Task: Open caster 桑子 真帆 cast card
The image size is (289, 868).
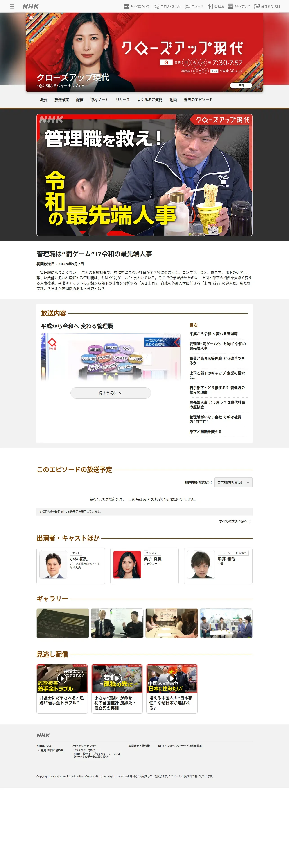Action: pyautogui.click(x=144, y=566)
